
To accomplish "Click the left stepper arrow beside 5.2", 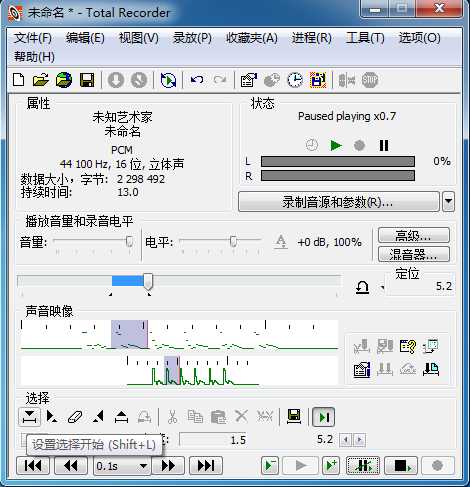I will [x=346, y=440].
